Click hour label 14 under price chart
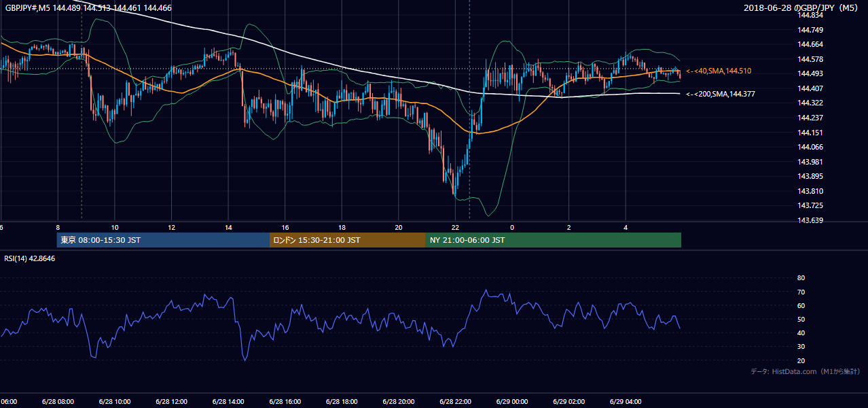The image size is (868, 408). coord(228,228)
